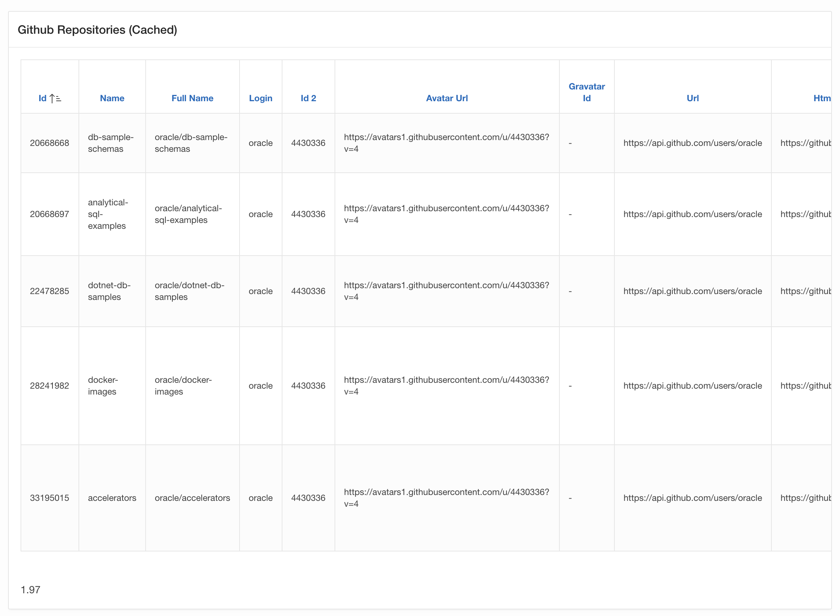
Task: Click the oracle/analytical-sql-examples full name cell
Action: 188,214
